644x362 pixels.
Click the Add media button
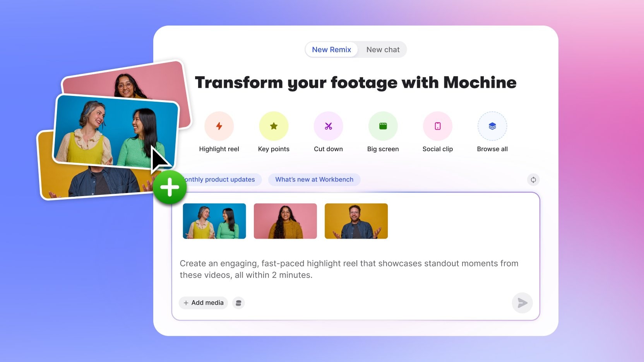[203, 303]
